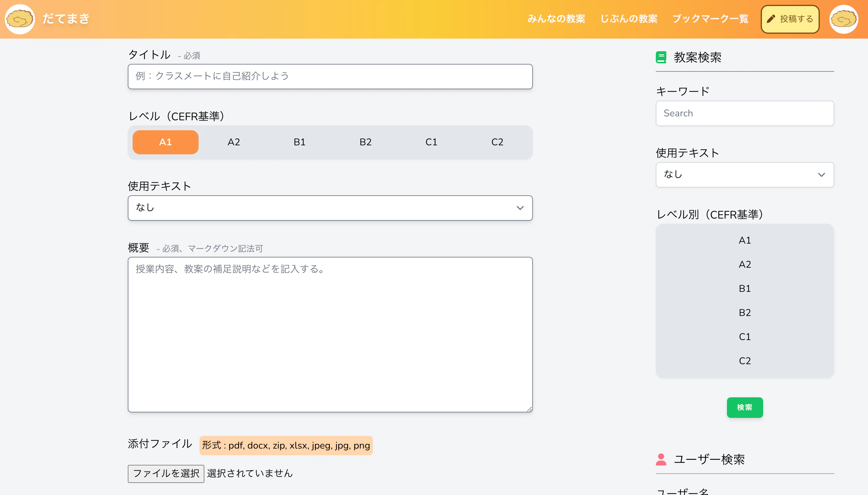The width and height of the screenshot is (868, 495).
Task: Filter by A1 in レベル別 sidebar
Action: [x=745, y=240]
